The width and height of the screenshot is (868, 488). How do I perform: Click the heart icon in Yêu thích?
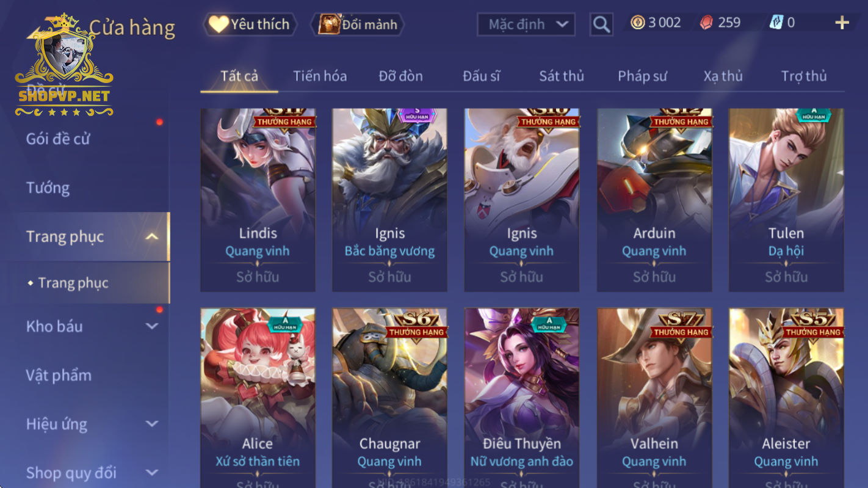tap(218, 24)
